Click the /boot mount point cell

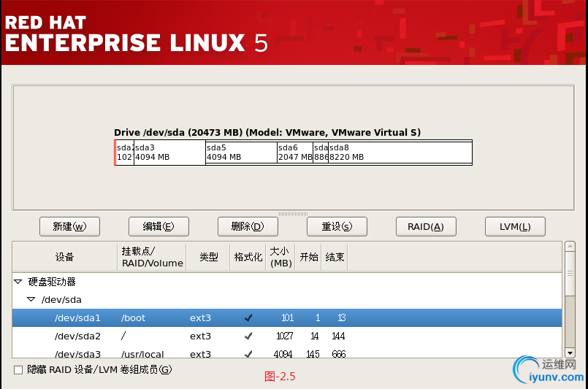pos(133,317)
